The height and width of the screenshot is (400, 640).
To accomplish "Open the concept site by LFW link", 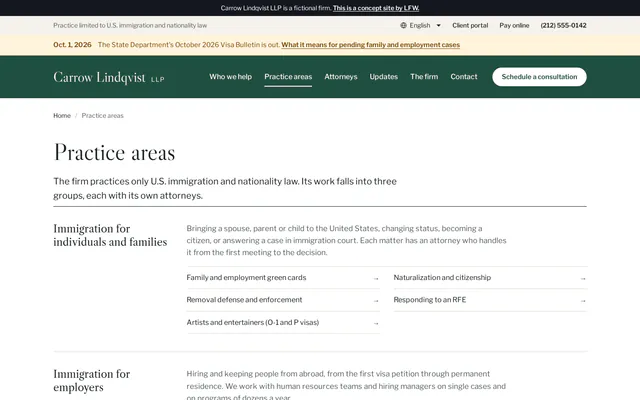I will (x=376, y=8).
